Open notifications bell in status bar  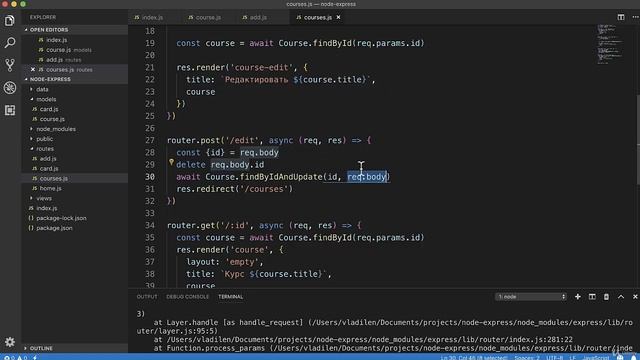[634, 358]
